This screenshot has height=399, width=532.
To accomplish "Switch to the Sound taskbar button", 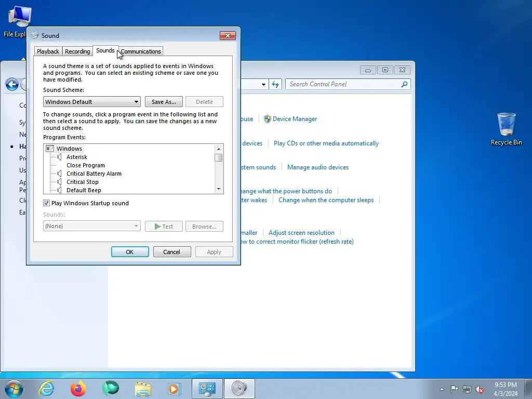I will click(239, 389).
